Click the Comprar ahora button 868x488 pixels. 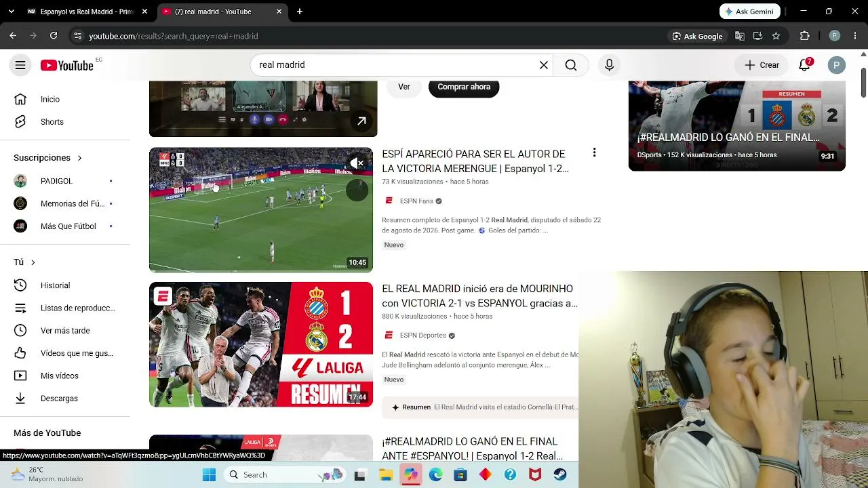[464, 87]
